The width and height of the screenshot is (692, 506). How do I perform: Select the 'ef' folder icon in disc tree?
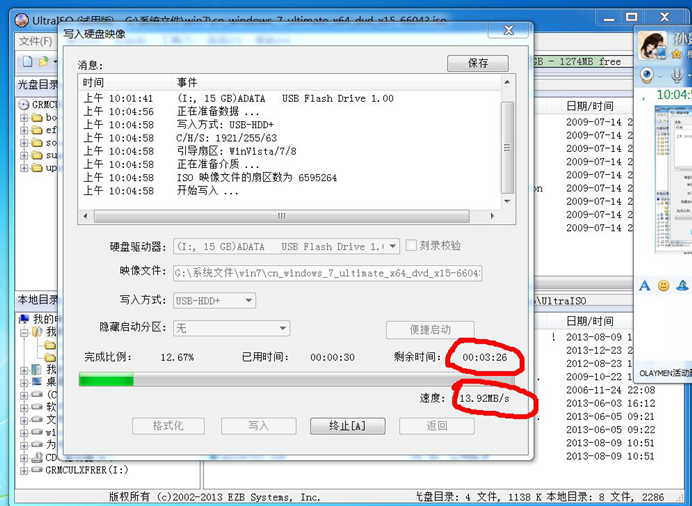[x=38, y=130]
